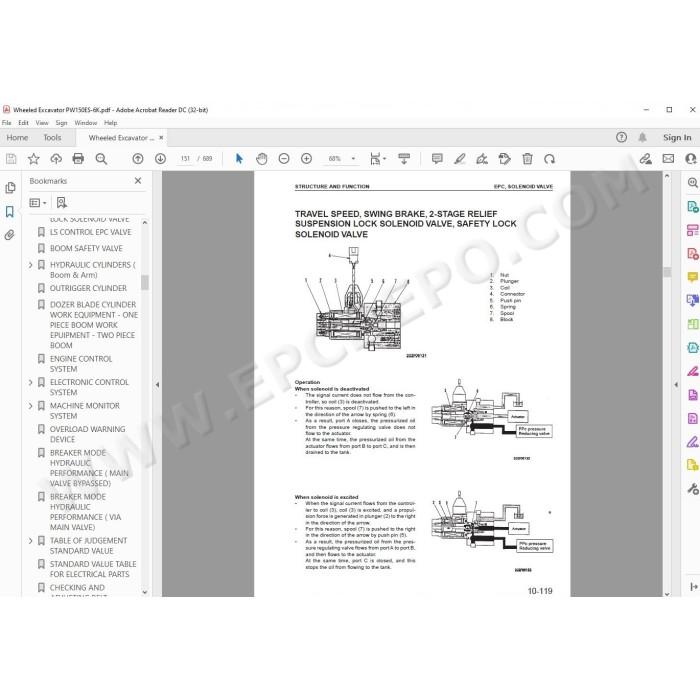Open search tools magnifier in right pane
The height and width of the screenshot is (700, 700).
[692, 183]
